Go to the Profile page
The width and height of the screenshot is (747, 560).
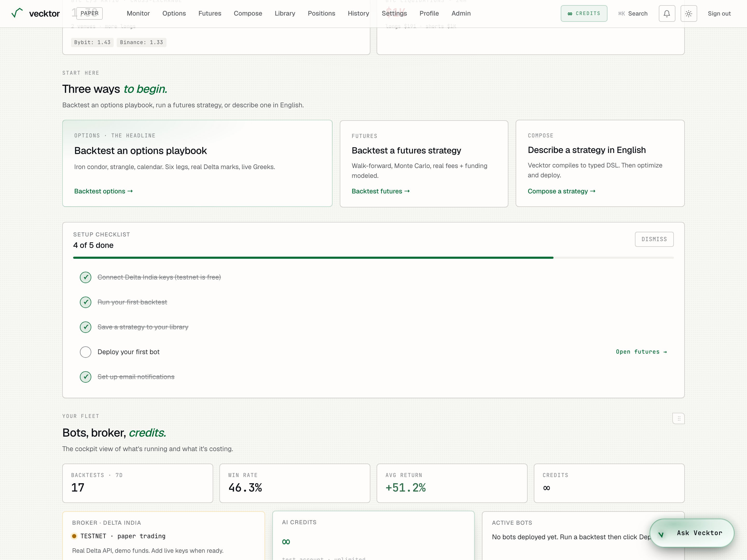[x=429, y=13]
